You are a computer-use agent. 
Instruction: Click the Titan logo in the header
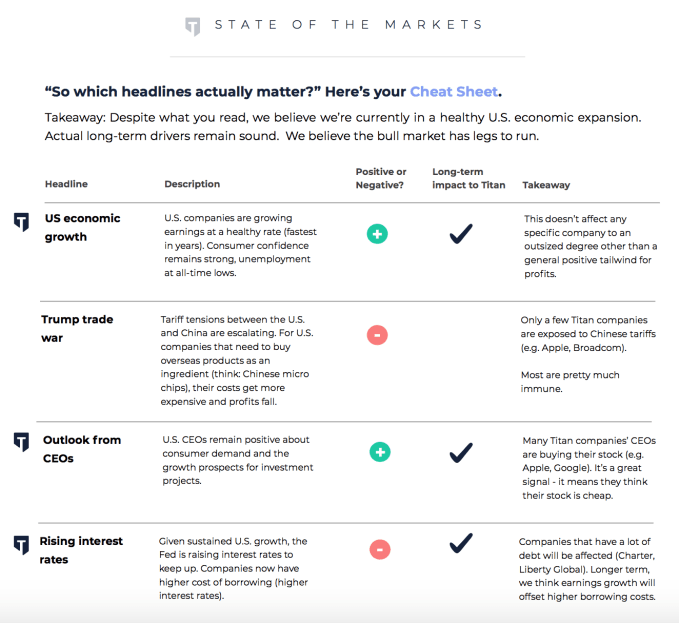click(x=193, y=27)
